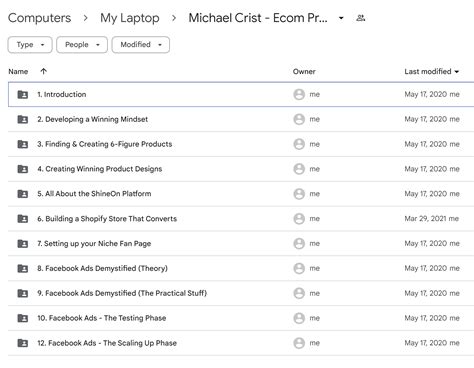
Task: Open the Modified filter dropdown
Action: tap(141, 45)
